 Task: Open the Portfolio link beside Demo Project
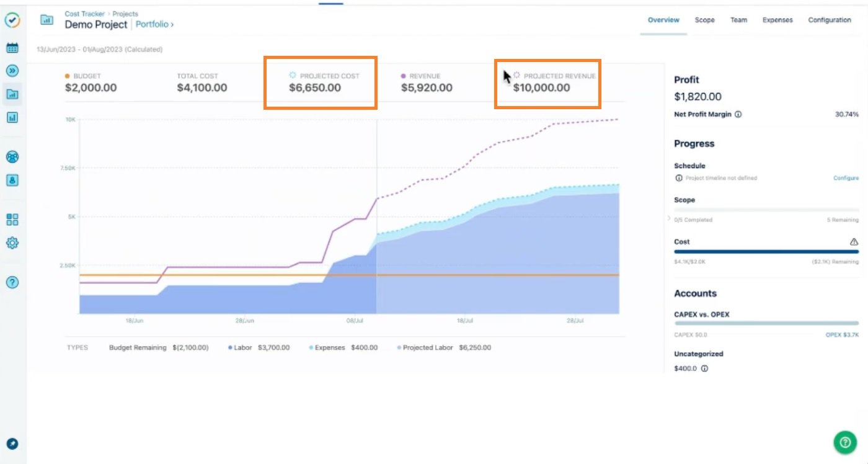(154, 25)
